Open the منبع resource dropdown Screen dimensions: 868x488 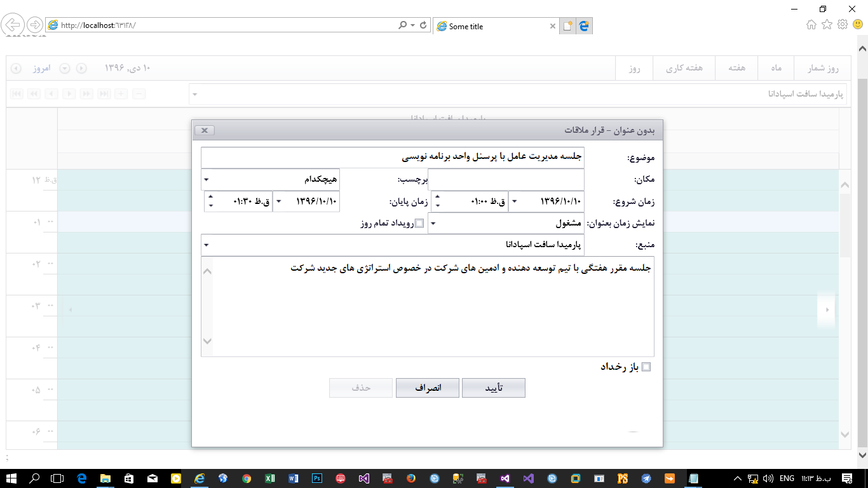click(205, 245)
